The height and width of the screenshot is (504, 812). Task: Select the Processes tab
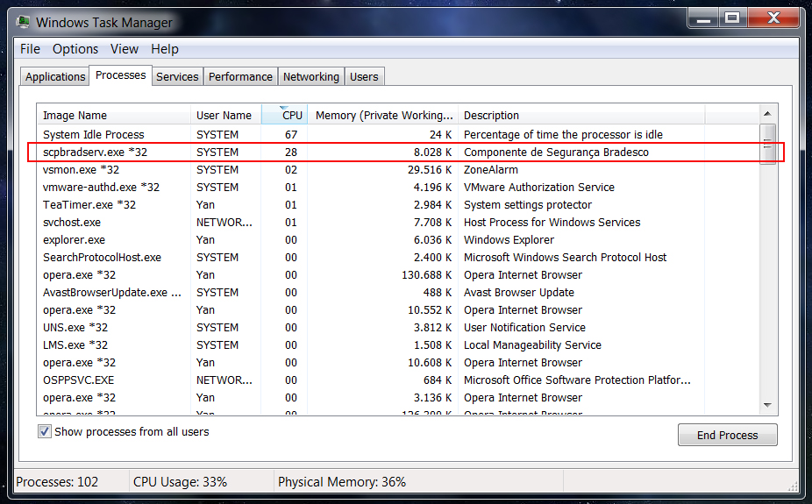(x=121, y=75)
